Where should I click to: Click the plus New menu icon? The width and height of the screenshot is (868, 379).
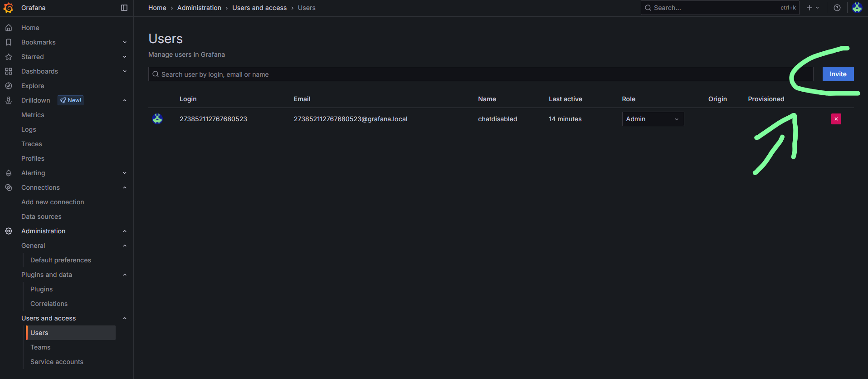809,8
